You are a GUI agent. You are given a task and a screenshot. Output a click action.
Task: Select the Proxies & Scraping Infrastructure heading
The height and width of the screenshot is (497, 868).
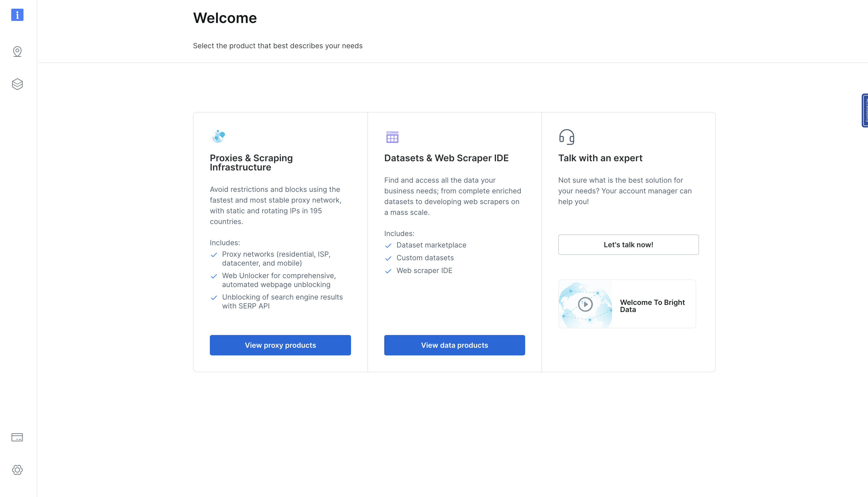251,163
